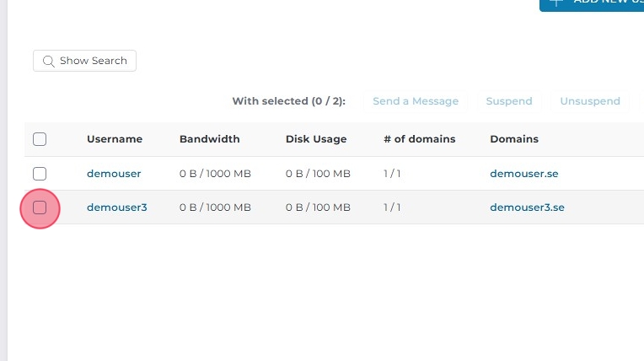Select the checkbox for demouser

point(40,174)
